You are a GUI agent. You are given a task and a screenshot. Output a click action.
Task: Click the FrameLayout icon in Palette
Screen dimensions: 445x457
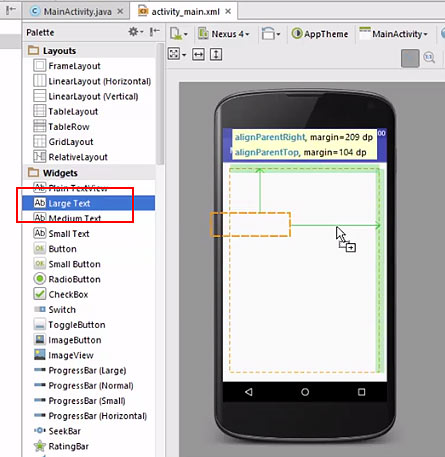coord(40,65)
